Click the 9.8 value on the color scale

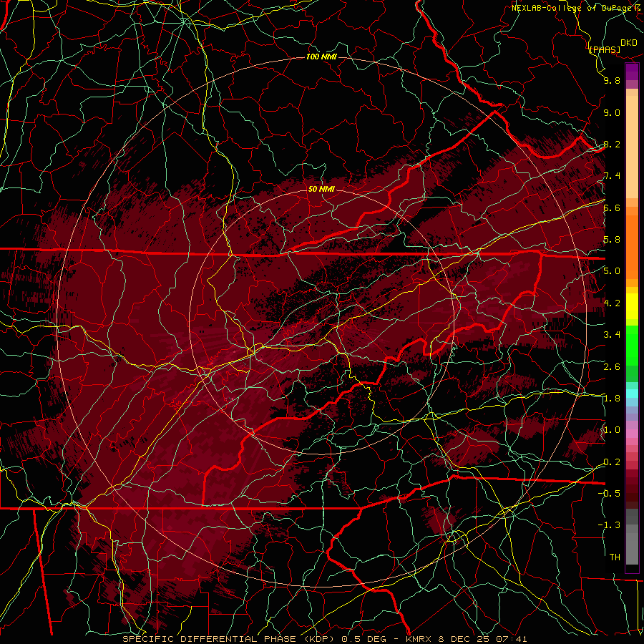[612, 80]
